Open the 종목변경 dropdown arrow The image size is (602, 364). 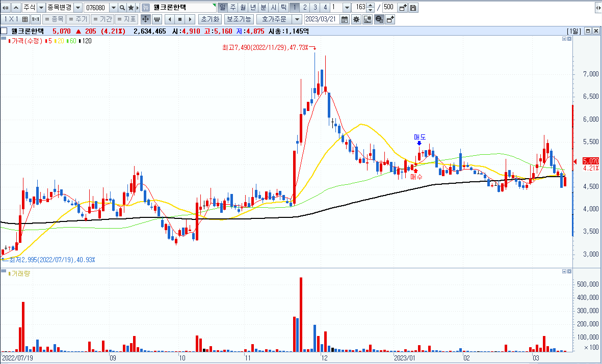pos(77,8)
